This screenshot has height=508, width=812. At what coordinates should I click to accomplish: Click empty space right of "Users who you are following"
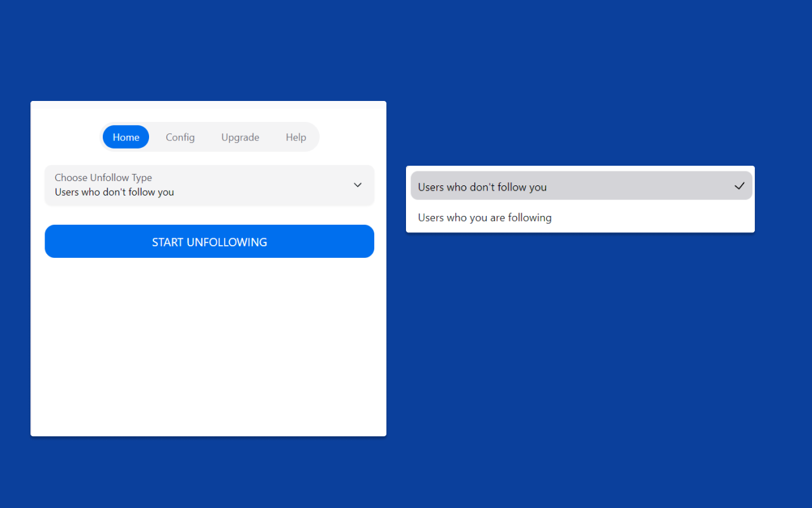coord(653,218)
